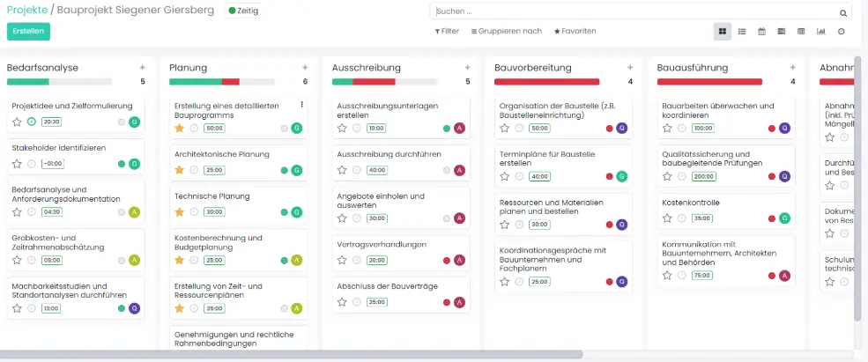The image size is (868, 362).
Task: Click horizontal scrollbar at bottom
Action: pos(292,354)
